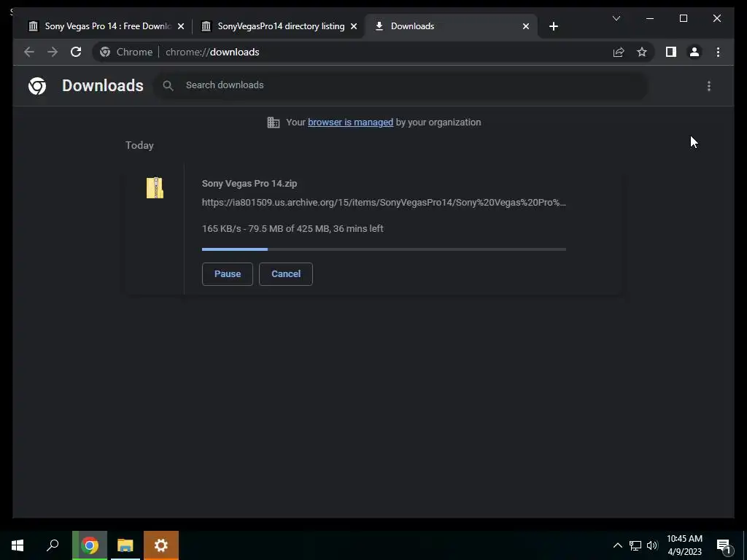Cancel the Sony Vegas Pro 14.zip download
Image resolution: width=747 pixels, height=560 pixels.
[286, 274]
